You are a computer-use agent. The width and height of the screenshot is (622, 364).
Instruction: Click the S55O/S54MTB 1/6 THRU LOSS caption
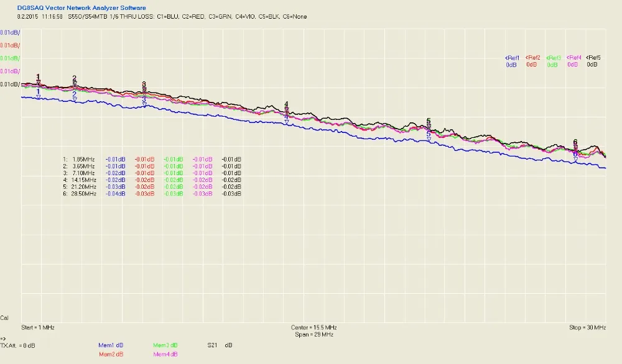coord(111,17)
